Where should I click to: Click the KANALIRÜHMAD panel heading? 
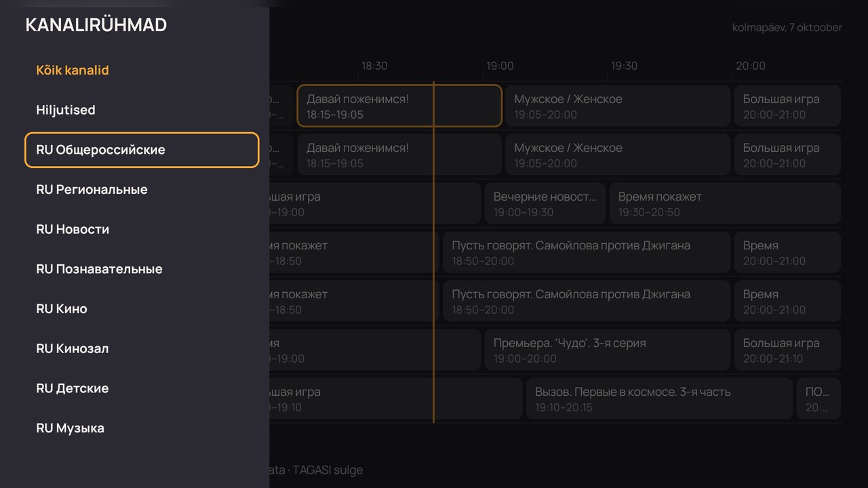click(96, 25)
